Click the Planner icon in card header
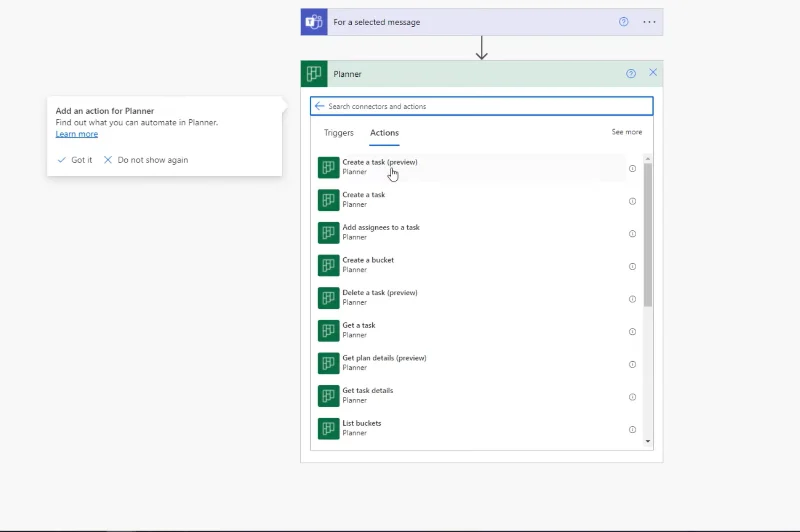Viewport: 800px width, 532px height. pos(314,74)
